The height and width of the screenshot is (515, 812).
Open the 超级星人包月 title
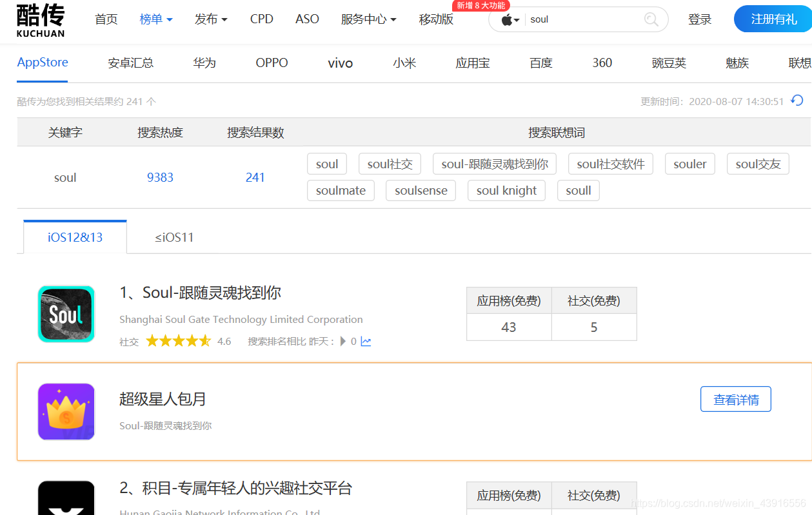[x=163, y=399]
